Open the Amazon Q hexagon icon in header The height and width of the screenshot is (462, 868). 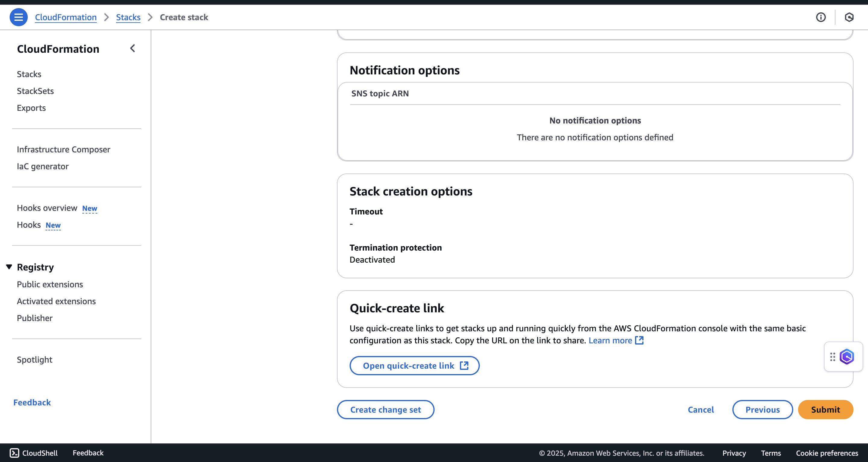(x=849, y=17)
